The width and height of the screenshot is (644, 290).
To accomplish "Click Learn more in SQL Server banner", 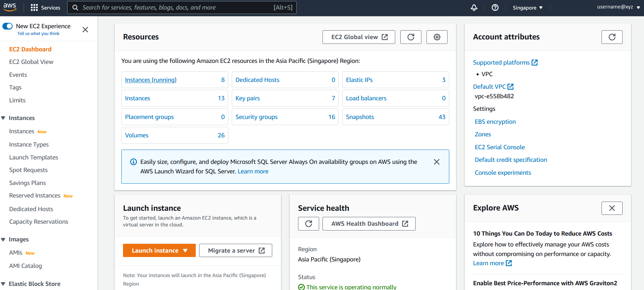I will pyautogui.click(x=253, y=171).
